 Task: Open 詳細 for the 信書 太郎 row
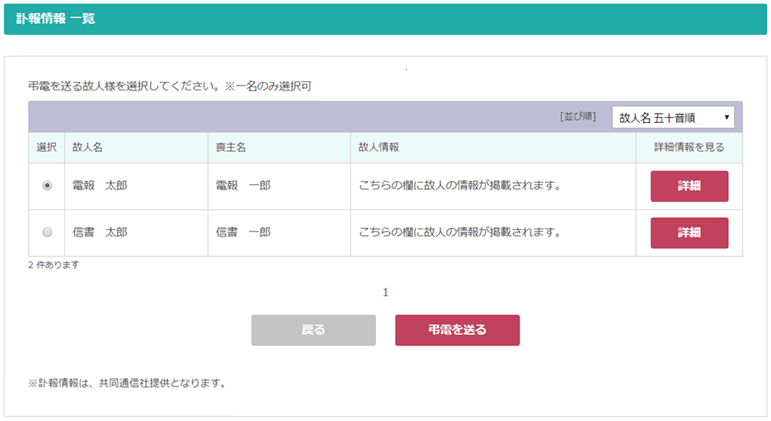(x=689, y=233)
